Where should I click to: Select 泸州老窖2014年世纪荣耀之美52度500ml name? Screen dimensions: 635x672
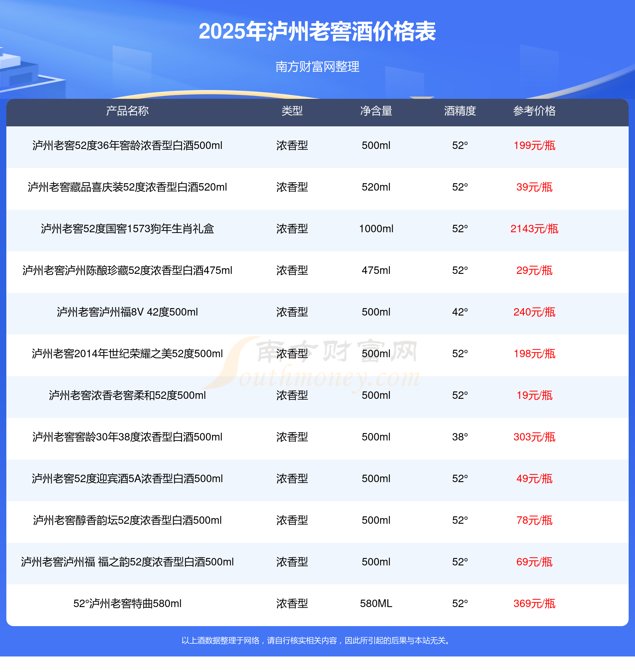[127, 354]
